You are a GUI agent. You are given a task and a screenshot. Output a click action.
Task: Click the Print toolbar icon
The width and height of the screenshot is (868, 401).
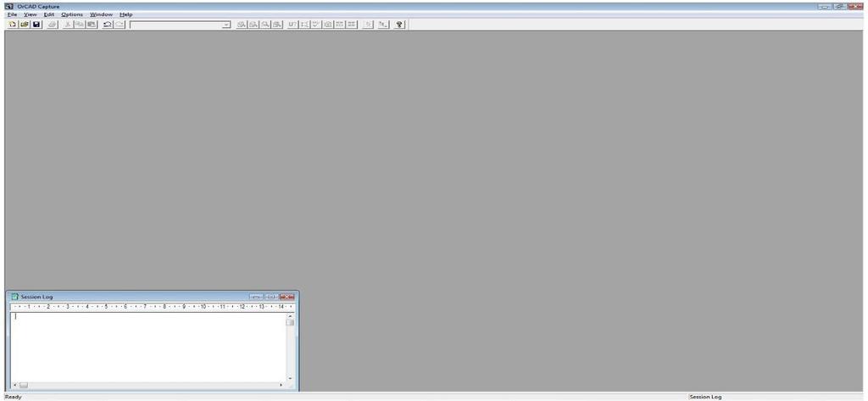(53, 25)
